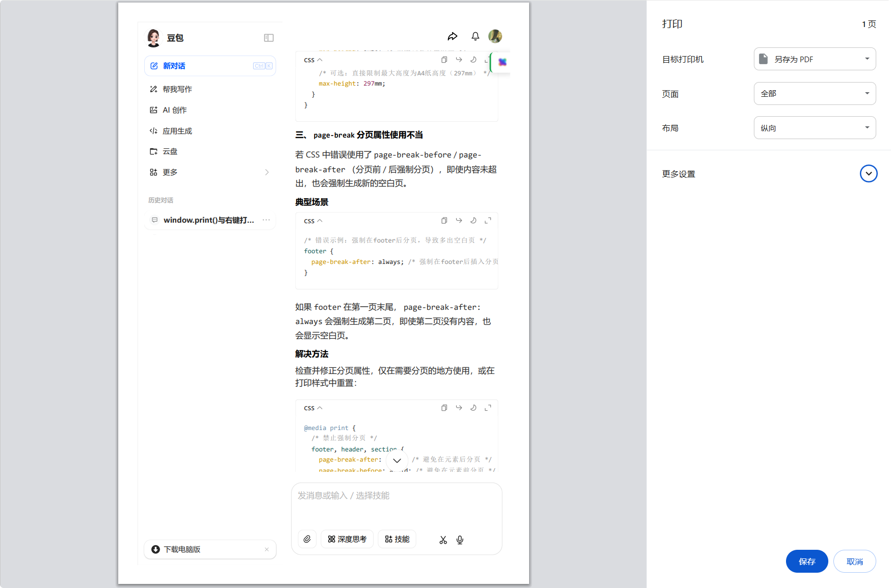Open notifications bell icon

[x=475, y=36]
